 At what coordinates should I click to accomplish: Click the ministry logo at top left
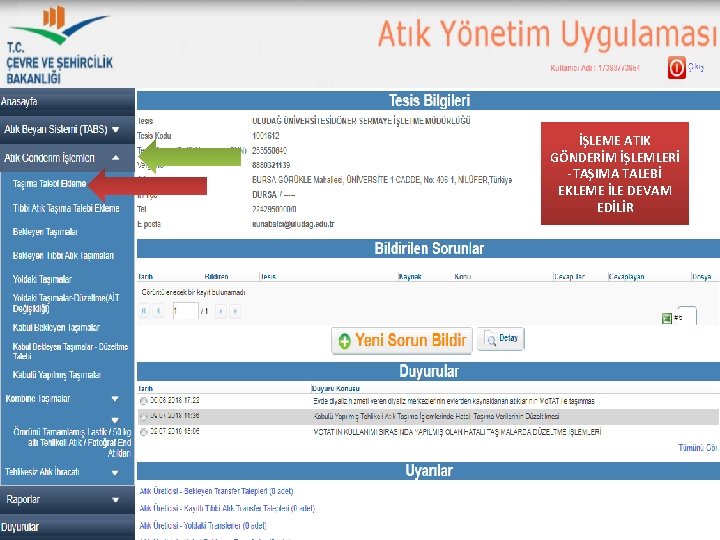[x=59, y=45]
